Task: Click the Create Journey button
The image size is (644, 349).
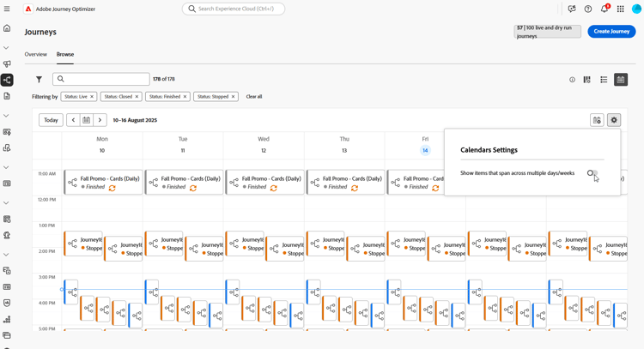Action: (611, 31)
